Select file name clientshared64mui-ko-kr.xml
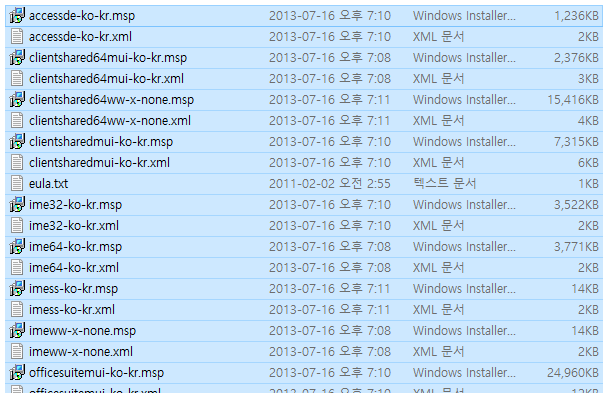610x401 pixels. 107,79
